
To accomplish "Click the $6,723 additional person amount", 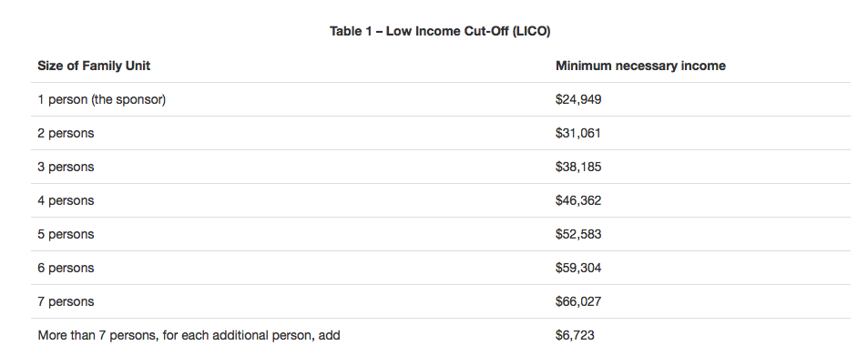I will [575, 336].
